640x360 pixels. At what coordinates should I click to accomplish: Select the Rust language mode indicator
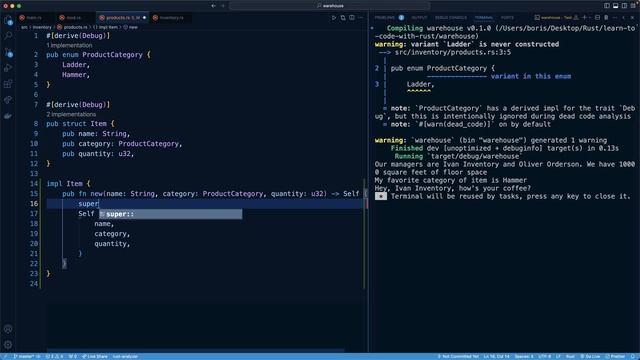point(570,356)
